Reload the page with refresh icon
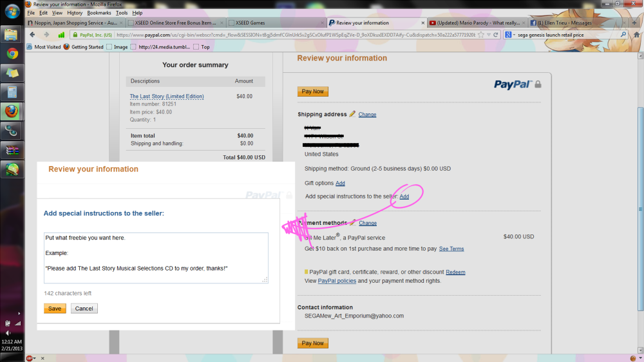 coord(496,35)
